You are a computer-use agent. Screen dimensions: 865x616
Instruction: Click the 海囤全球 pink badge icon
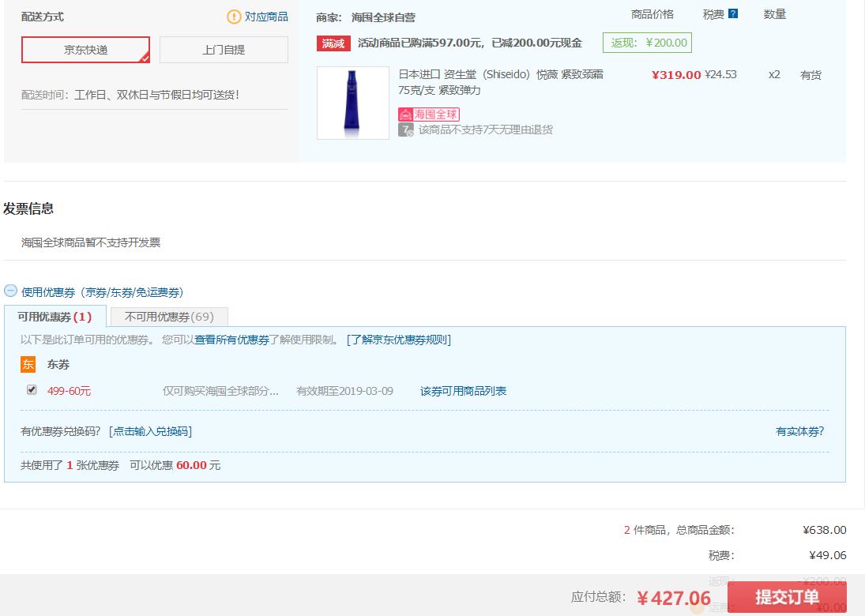(x=429, y=115)
